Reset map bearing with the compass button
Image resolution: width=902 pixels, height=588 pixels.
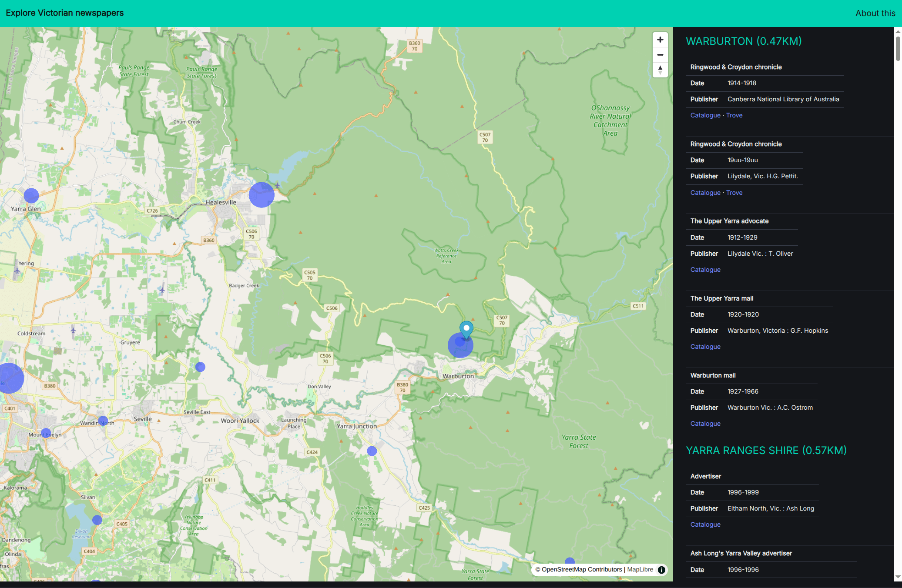(x=660, y=70)
